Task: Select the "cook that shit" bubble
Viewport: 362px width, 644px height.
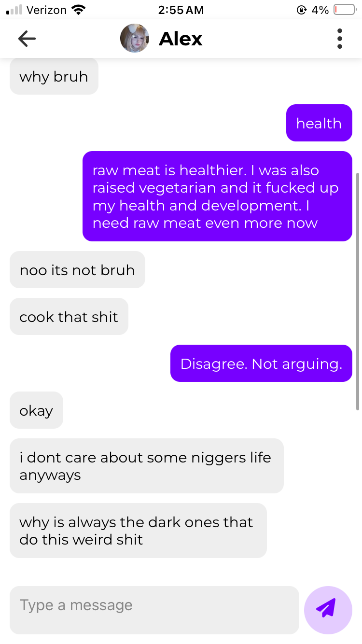Action: coord(69,317)
